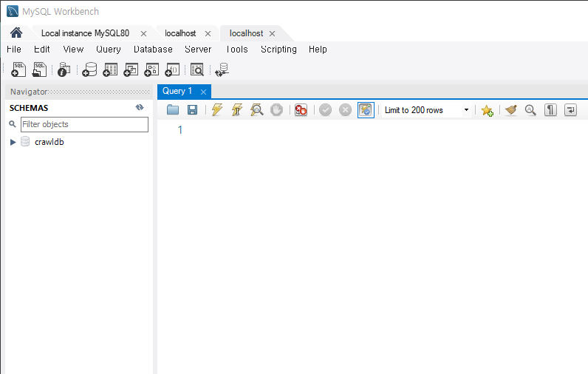Close the Local instance MySQL80 tab

tap(143, 34)
